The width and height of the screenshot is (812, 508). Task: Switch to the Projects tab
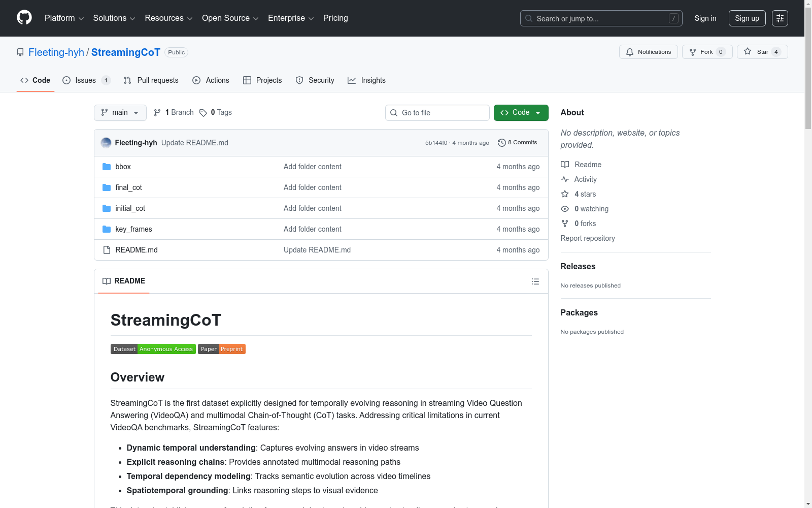tap(262, 80)
